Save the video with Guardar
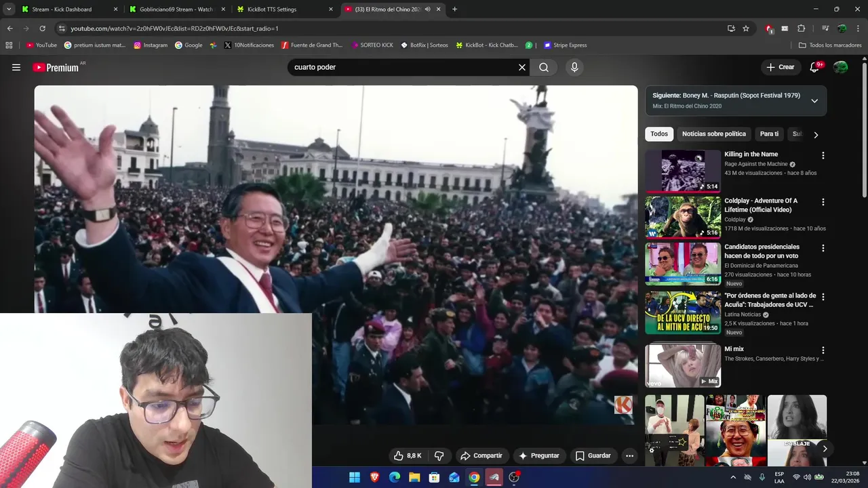868x488 pixels. (x=593, y=455)
